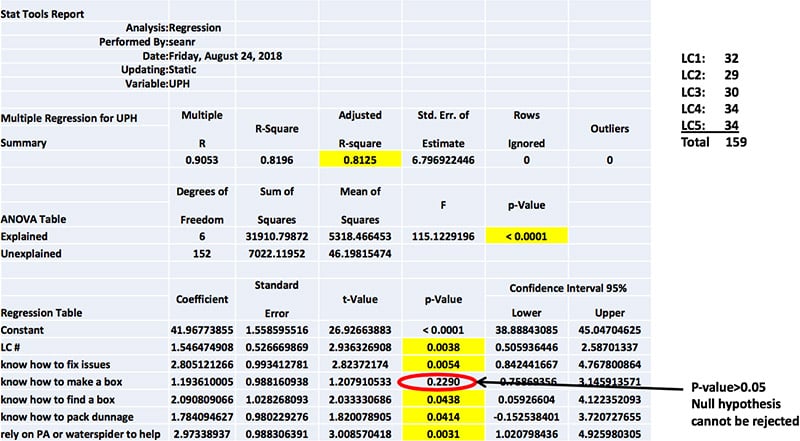Select highlighted p-Value 0.0038
Image resolution: width=800 pixels, height=441 pixels.
(x=443, y=348)
